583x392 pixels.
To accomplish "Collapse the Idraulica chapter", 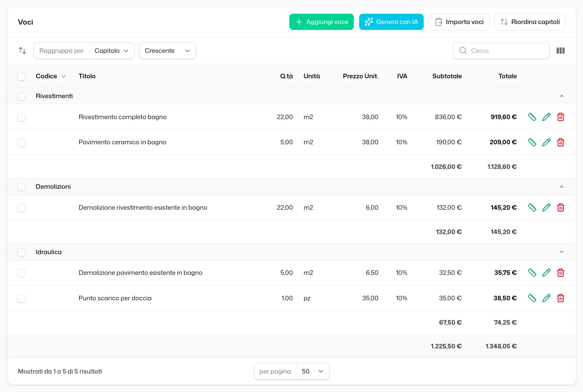I will click(x=562, y=252).
